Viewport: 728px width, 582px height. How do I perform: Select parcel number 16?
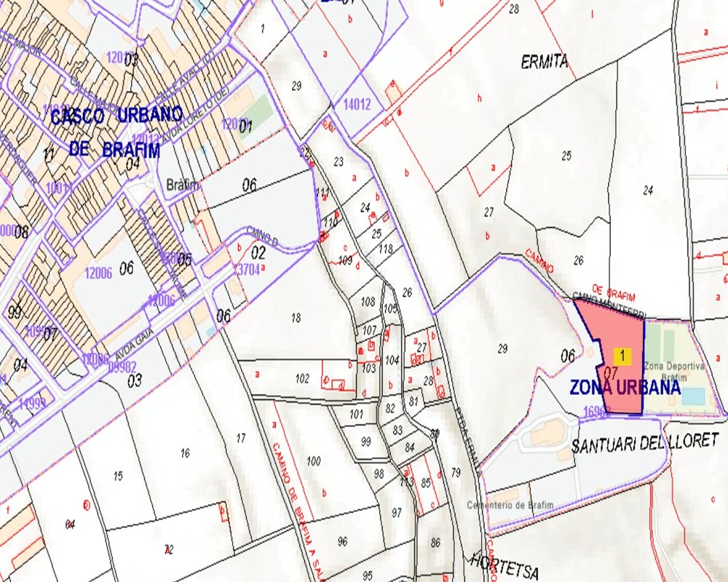185,453
